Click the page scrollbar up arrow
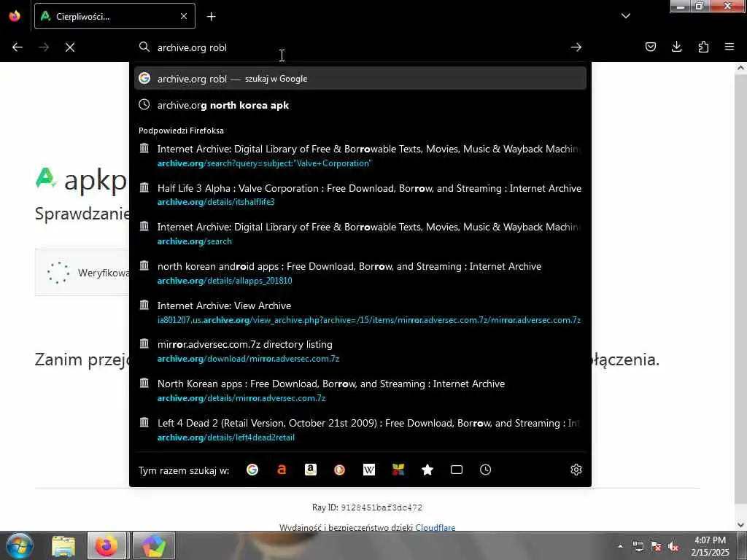Viewport: 747px width, 560px height. [740, 68]
